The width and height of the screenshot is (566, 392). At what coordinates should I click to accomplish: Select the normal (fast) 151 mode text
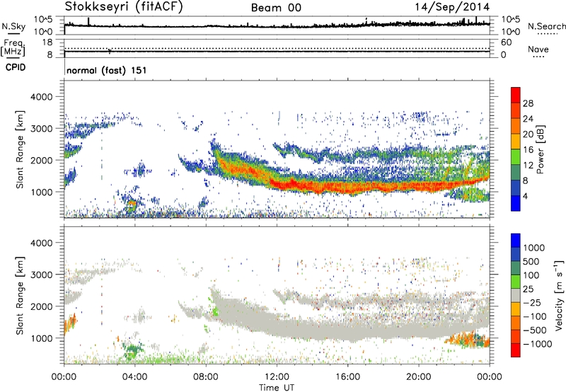[x=107, y=70]
